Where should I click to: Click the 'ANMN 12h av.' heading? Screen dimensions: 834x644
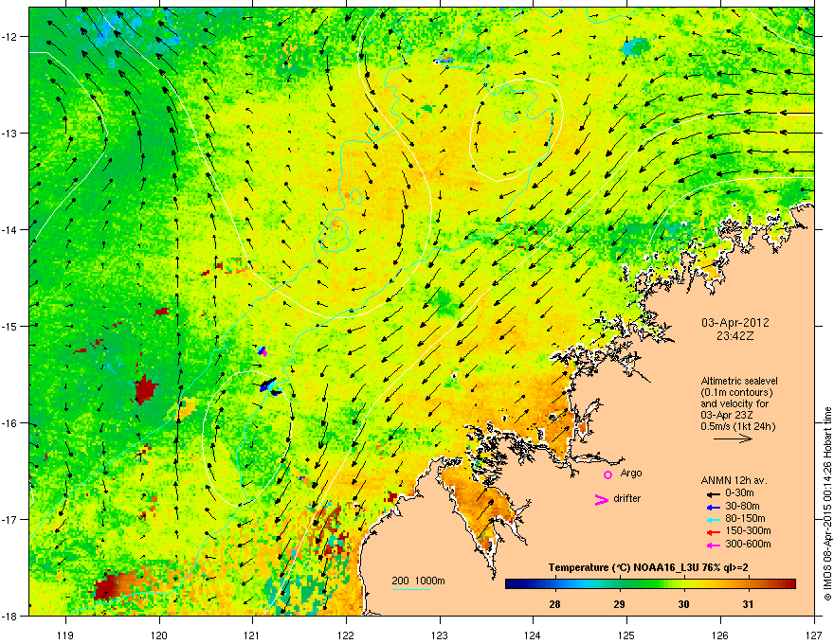734,480
